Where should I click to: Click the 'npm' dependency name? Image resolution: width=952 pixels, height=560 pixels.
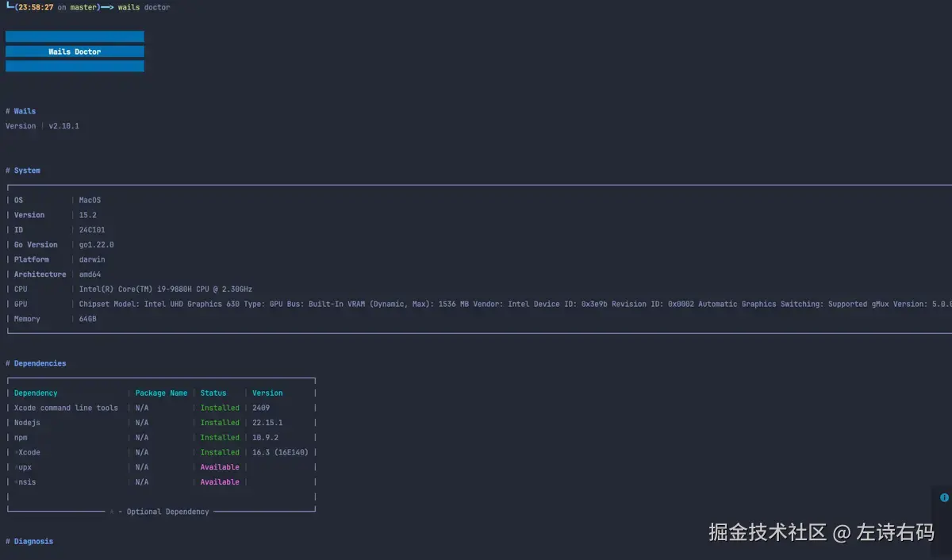[21, 438]
